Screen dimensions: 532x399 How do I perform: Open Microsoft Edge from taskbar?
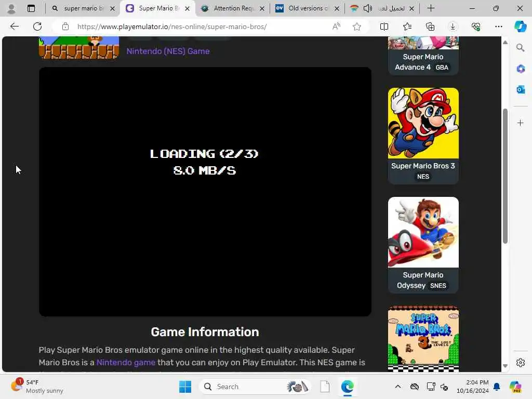348,387
